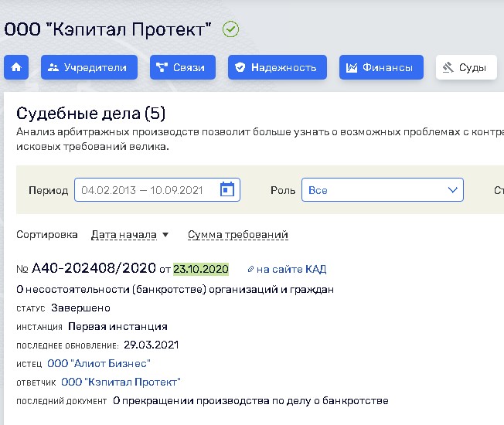Open the calendar date picker icon

coord(226,190)
